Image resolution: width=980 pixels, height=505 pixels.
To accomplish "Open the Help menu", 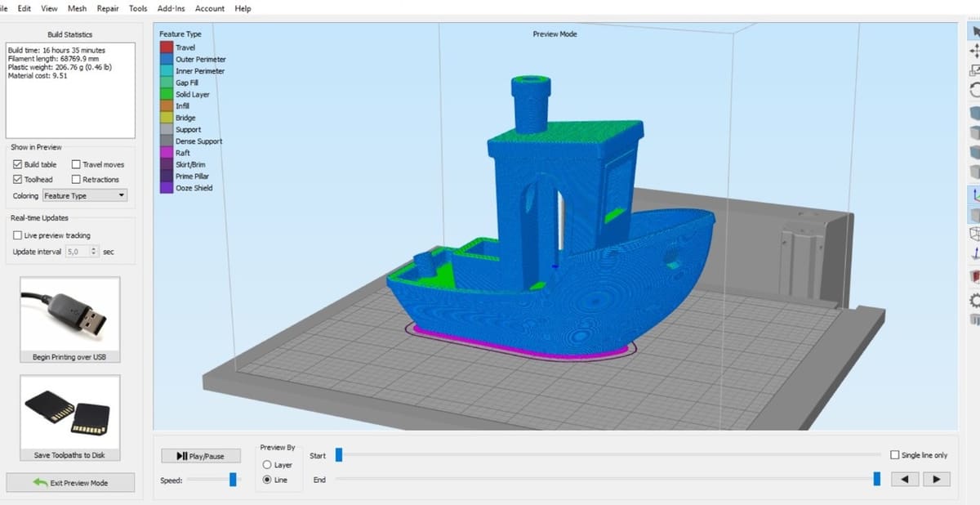I will point(243,8).
